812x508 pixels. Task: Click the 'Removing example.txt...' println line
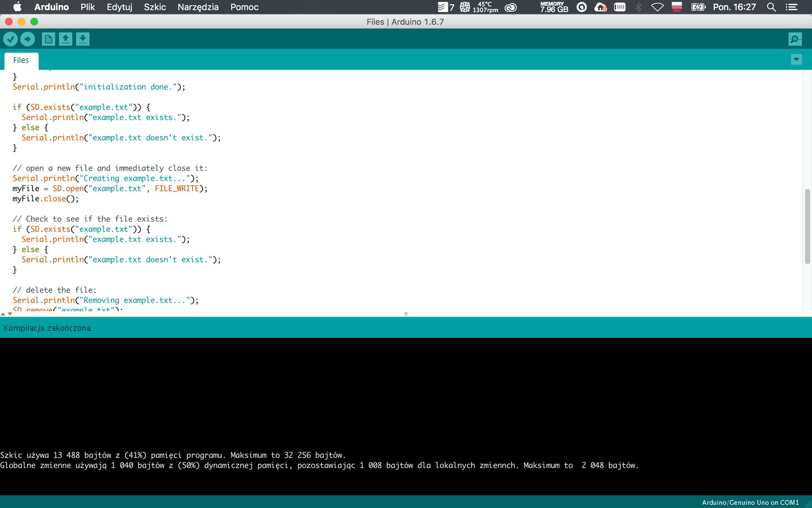106,300
